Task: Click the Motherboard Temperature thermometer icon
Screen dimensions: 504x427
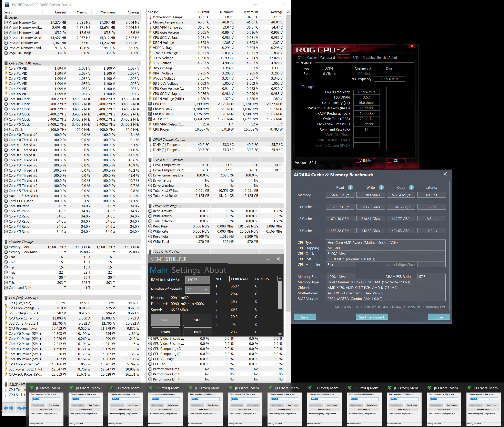Action: click(x=150, y=17)
